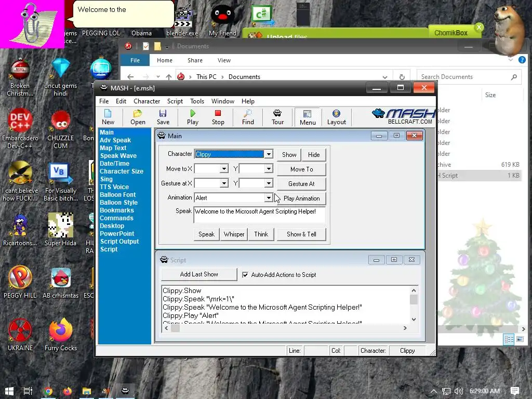
Task: Open the Broken Christmas desktop icon
Action: pos(20,77)
